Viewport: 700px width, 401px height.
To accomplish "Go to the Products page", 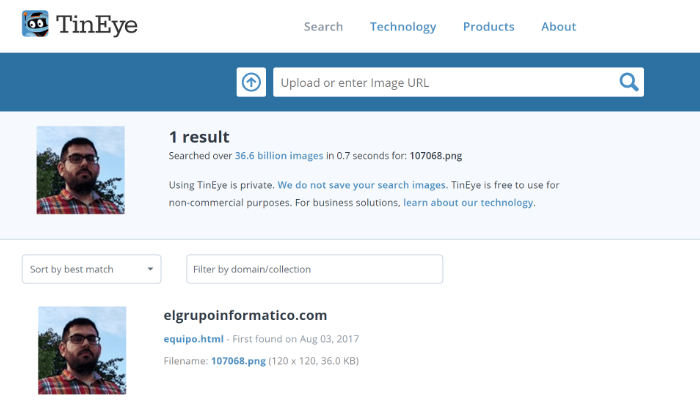I will tap(488, 27).
